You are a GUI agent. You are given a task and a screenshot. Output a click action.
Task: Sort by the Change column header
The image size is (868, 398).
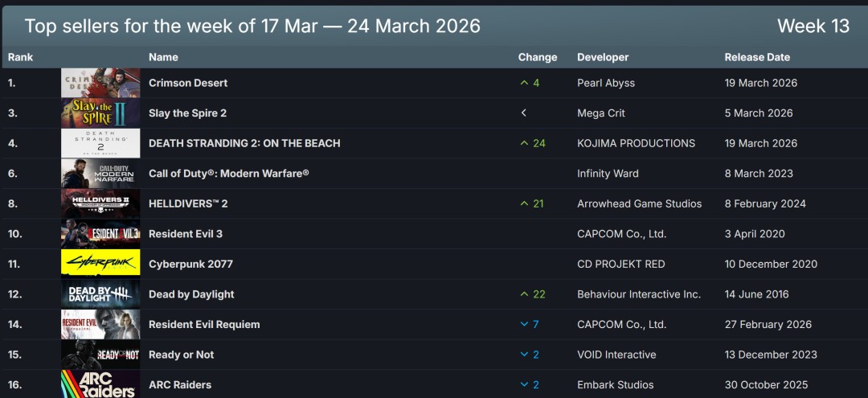[x=538, y=57]
